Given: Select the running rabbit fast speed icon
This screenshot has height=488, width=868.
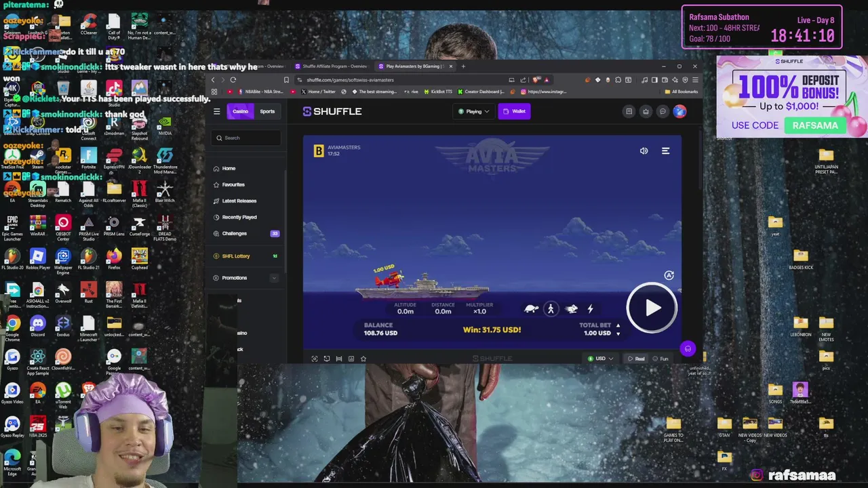Looking at the screenshot, I should 571,309.
